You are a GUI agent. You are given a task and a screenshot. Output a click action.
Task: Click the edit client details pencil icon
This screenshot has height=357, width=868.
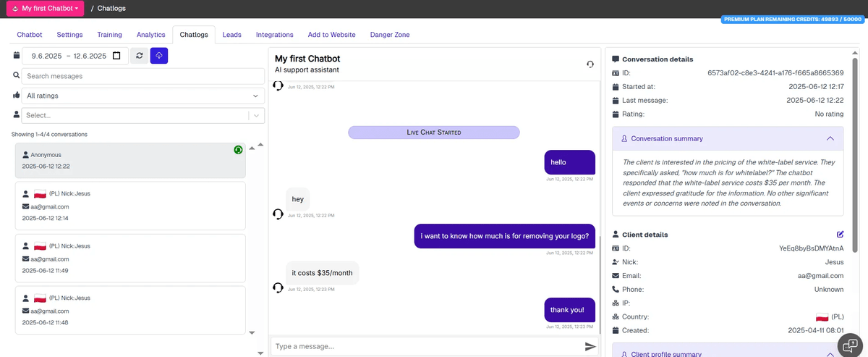coord(840,235)
